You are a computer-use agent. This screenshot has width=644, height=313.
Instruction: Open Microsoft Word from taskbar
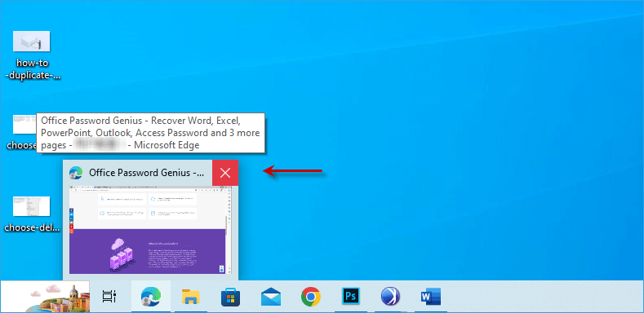point(430,297)
